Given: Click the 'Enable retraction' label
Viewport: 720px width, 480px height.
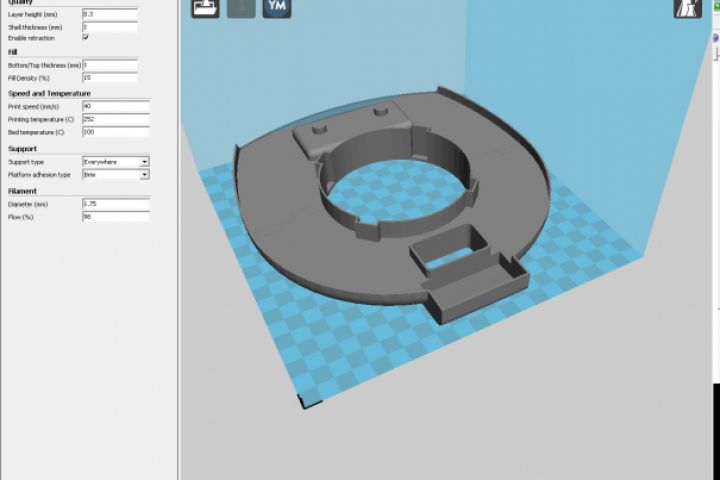Looking at the screenshot, I should click(x=31, y=38).
